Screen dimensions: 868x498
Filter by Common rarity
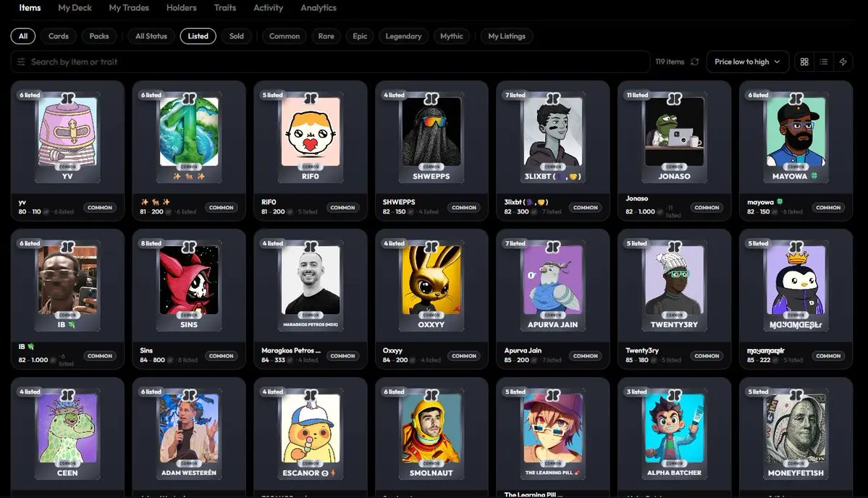coord(285,36)
